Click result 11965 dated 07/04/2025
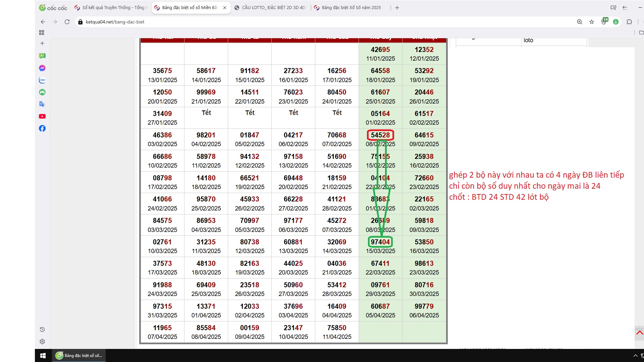Viewport: 644px width, 362px height. [x=162, y=328]
